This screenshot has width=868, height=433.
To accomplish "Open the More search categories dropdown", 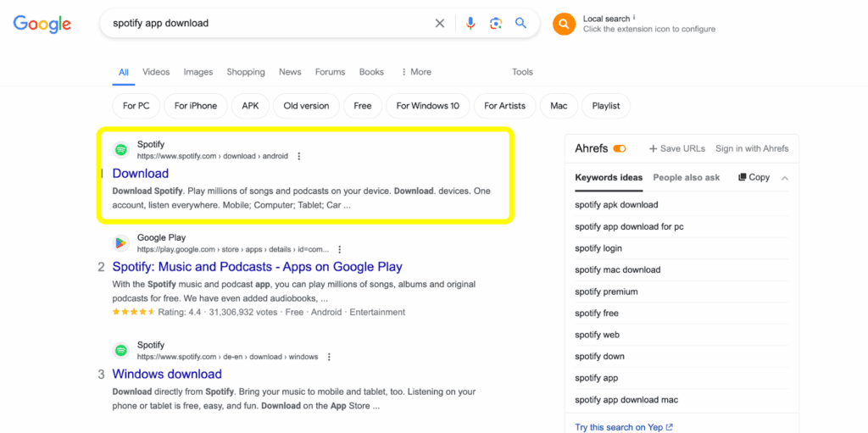I will pyautogui.click(x=415, y=72).
